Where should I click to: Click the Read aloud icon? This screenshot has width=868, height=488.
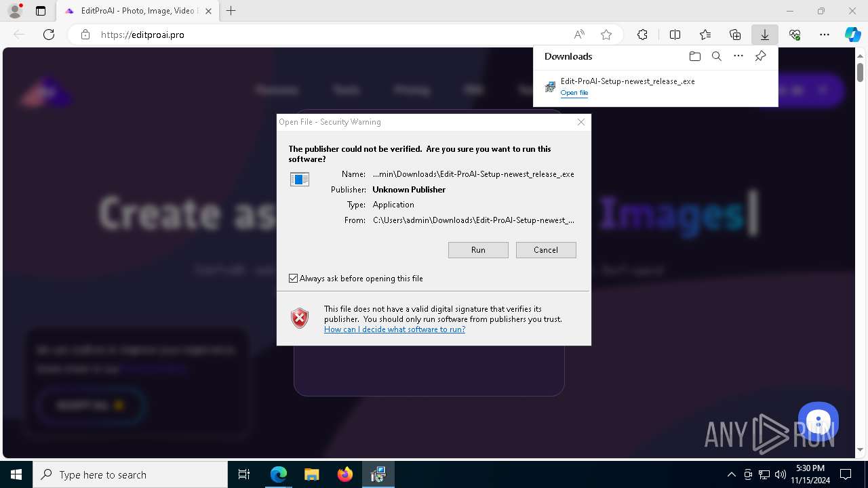579,35
